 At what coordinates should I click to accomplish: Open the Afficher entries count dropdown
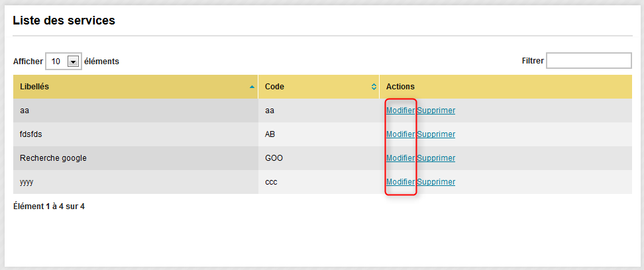pos(64,62)
